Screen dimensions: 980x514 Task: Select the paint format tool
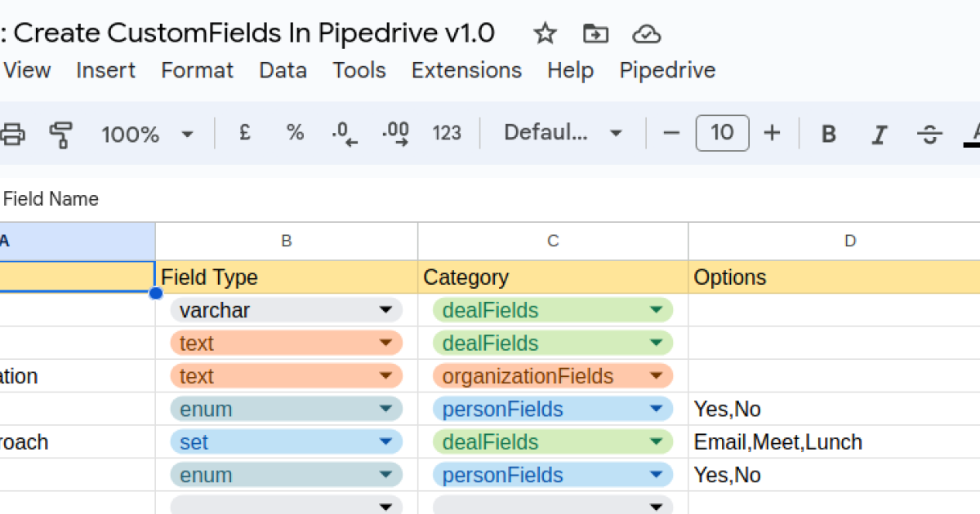point(61,133)
